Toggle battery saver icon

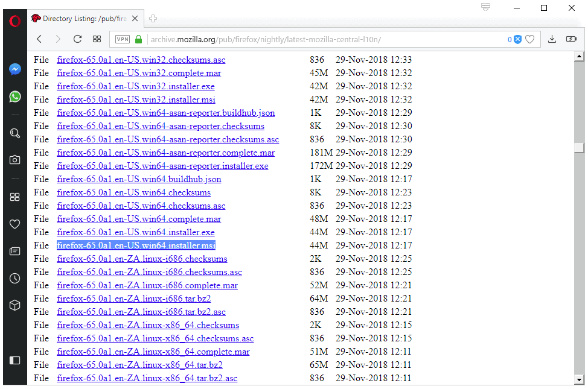point(571,39)
